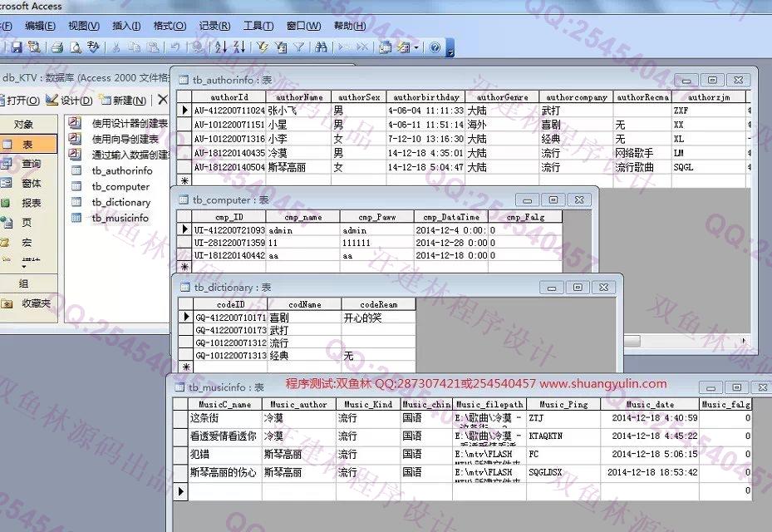Click the SQGLDSX cell in tb_musicinfo

click(x=563, y=472)
